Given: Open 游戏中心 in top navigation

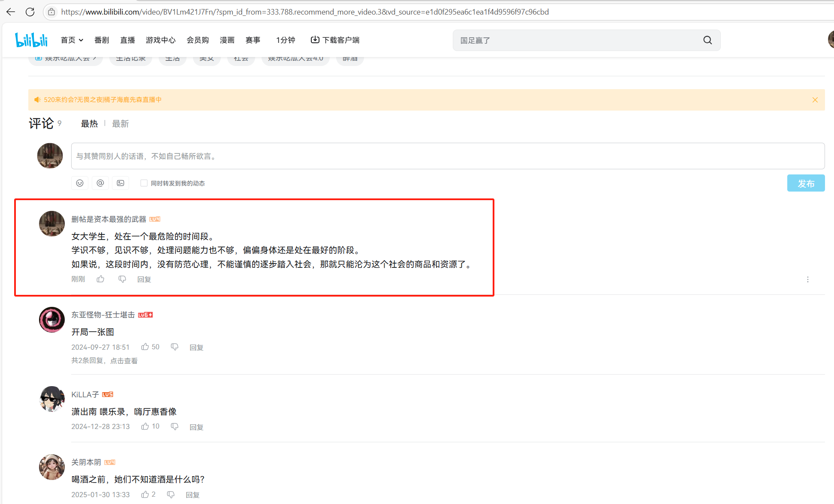Looking at the screenshot, I should tap(160, 40).
